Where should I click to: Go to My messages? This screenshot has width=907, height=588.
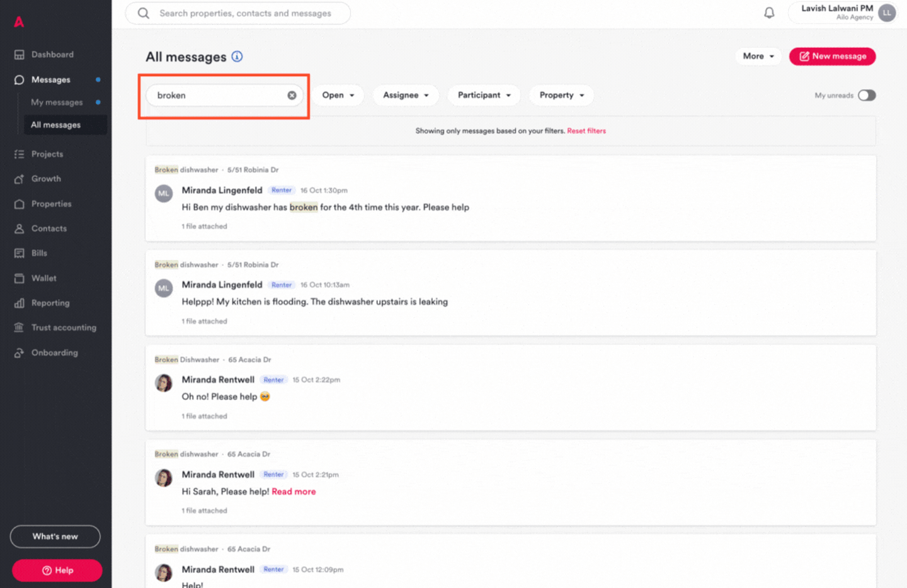[x=57, y=102]
